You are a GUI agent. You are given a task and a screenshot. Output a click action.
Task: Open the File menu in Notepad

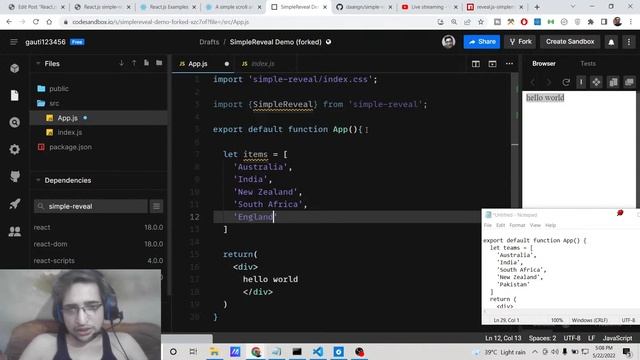(x=488, y=225)
